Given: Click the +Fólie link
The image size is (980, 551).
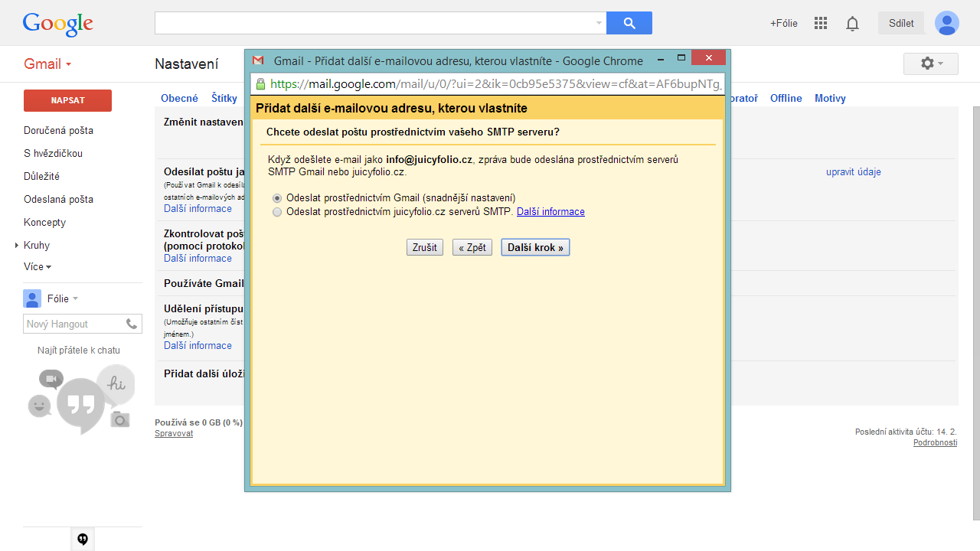Looking at the screenshot, I should 784,23.
